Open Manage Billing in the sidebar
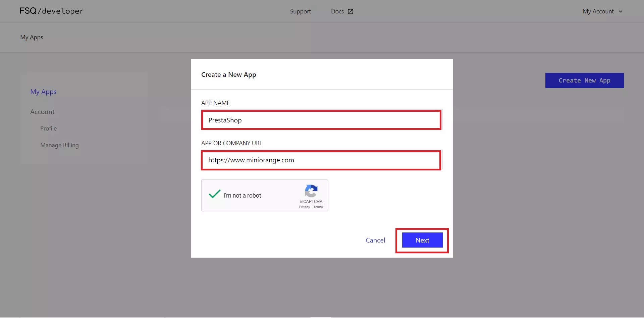Image resolution: width=644 pixels, height=318 pixels. tap(59, 145)
